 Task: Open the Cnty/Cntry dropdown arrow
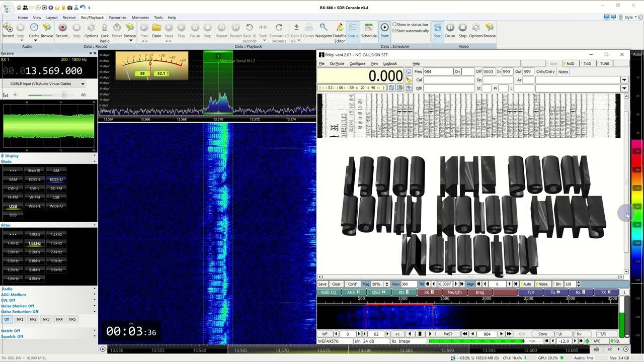[x=624, y=80]
